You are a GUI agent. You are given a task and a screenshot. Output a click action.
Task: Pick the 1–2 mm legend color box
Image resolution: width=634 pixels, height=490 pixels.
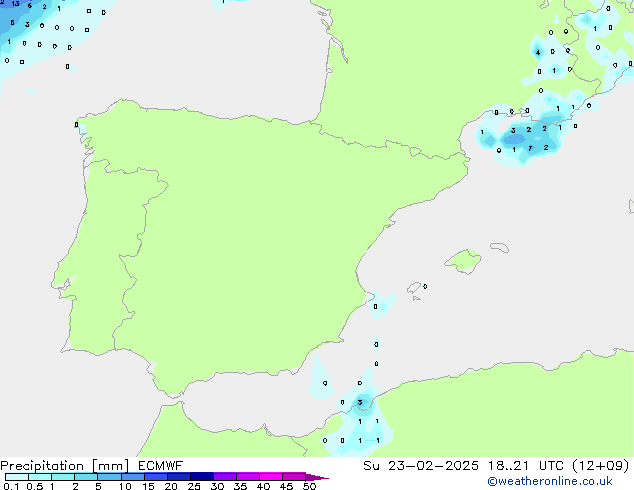(x=63, y=477)
